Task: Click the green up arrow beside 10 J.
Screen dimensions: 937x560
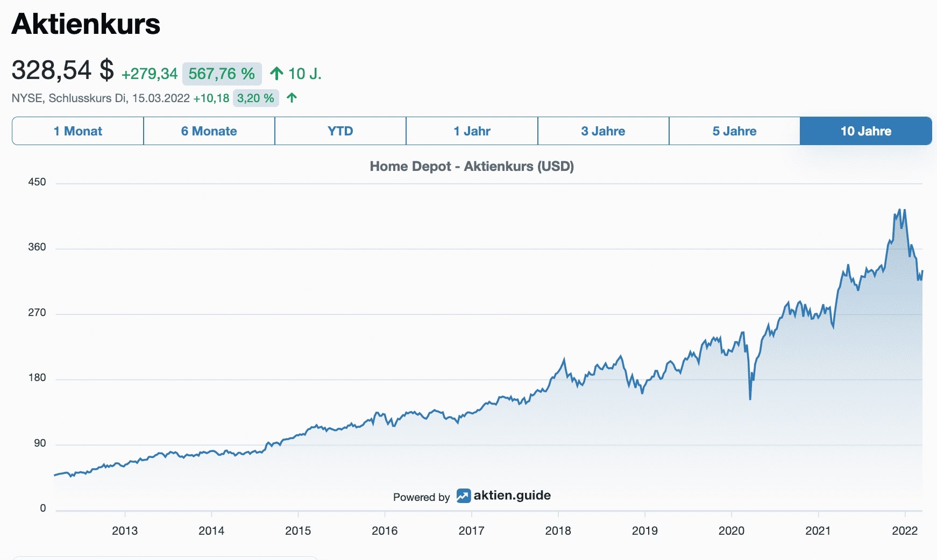Action: pyautogui.click(x=276, y=74)
